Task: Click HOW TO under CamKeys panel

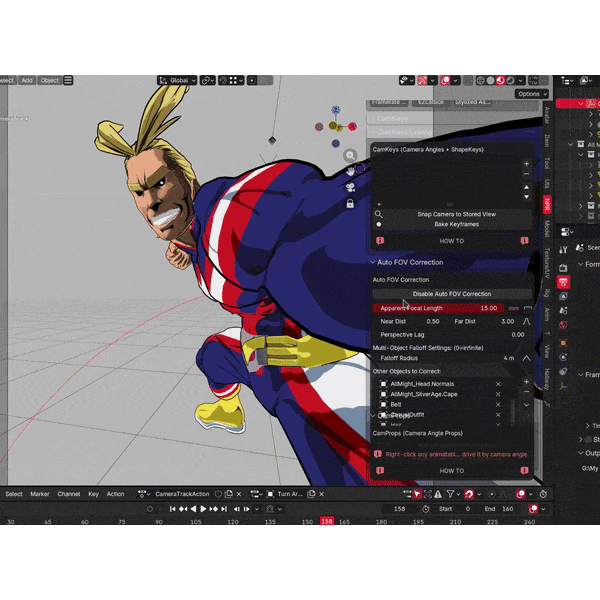Action: pyautogui.click(x=452, y=241)
